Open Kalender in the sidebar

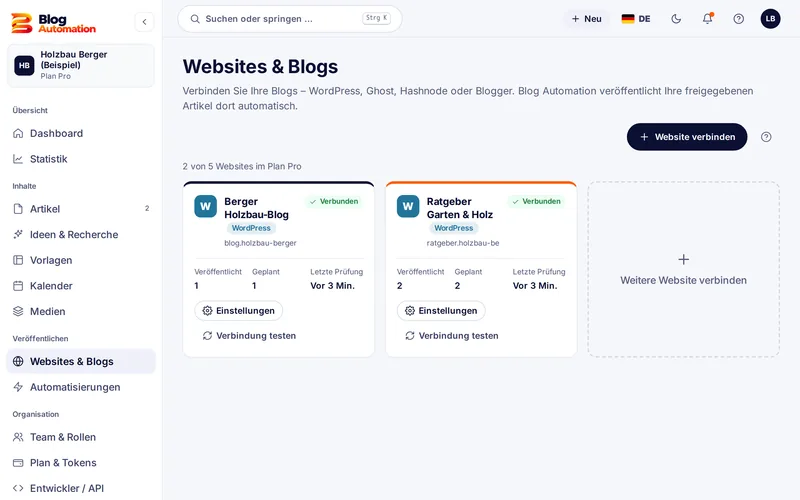81,286
